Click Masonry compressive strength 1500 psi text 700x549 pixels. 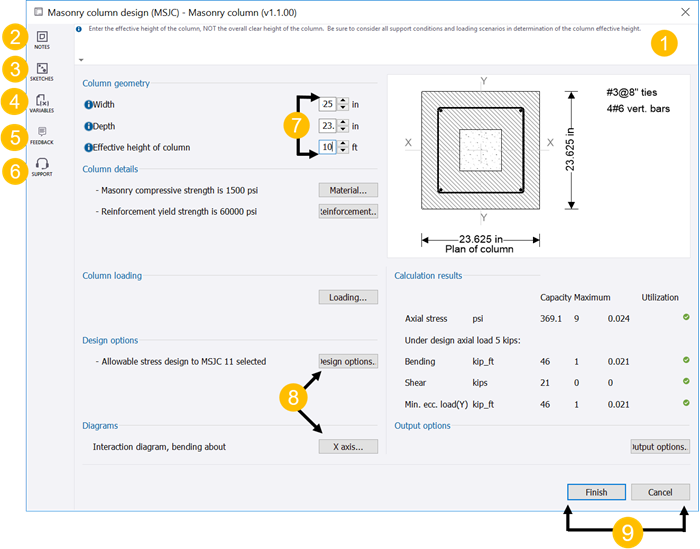177,191
